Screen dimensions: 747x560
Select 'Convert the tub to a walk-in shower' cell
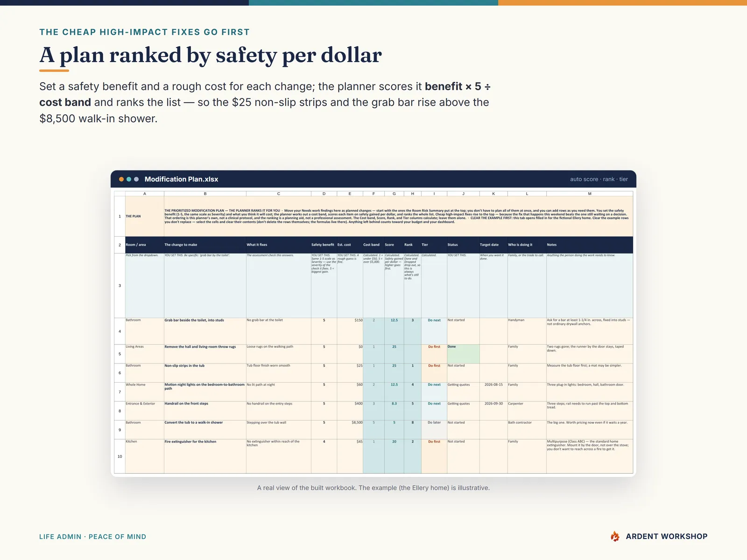tap(205, 430)
